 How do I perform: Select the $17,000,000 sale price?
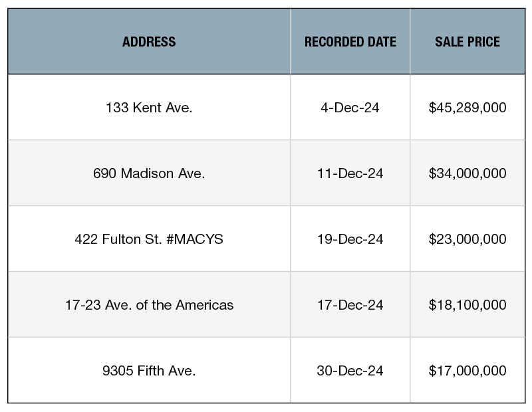coord(467,371)
